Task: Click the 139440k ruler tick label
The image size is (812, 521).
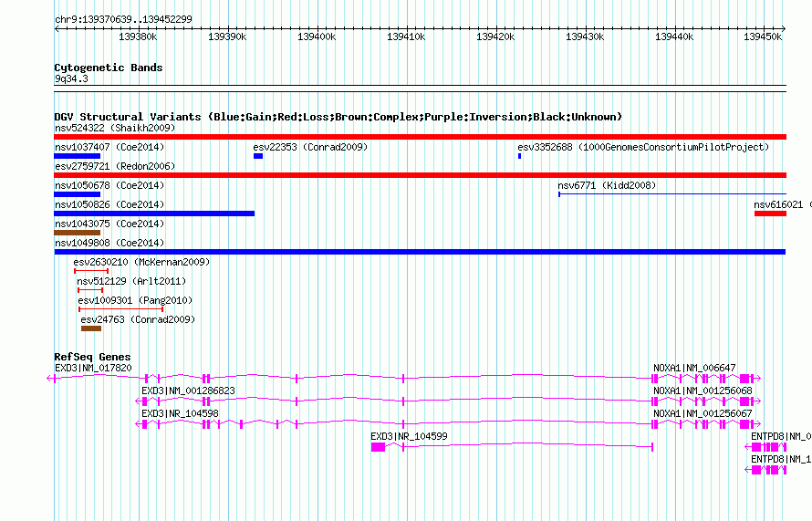Action: point(674,36)
